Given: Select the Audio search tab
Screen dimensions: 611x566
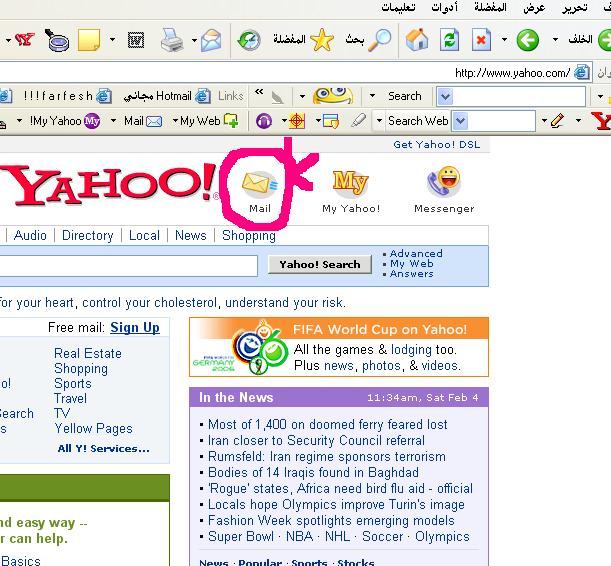Looking at the screenshot, I should [30, 235].
